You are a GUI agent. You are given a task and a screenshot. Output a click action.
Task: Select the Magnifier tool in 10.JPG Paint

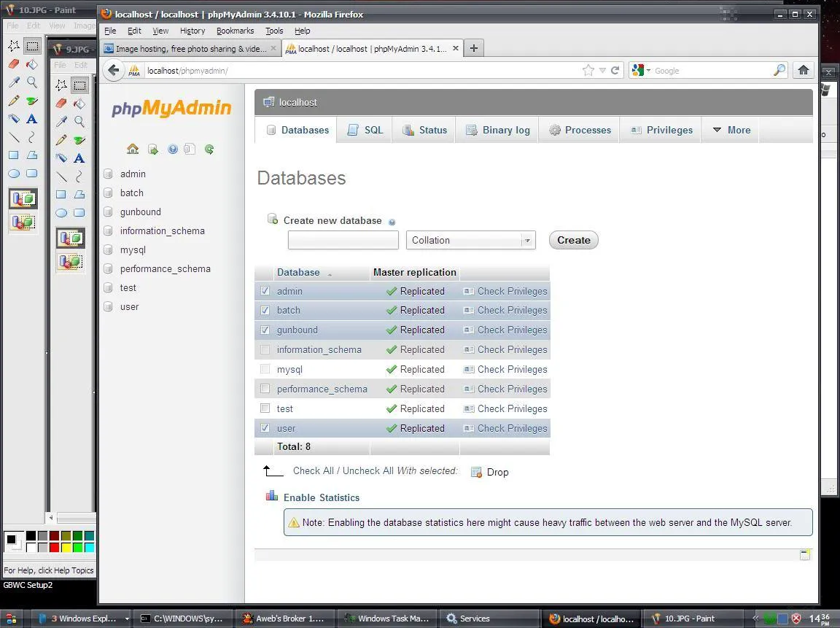tap(32, 82)
